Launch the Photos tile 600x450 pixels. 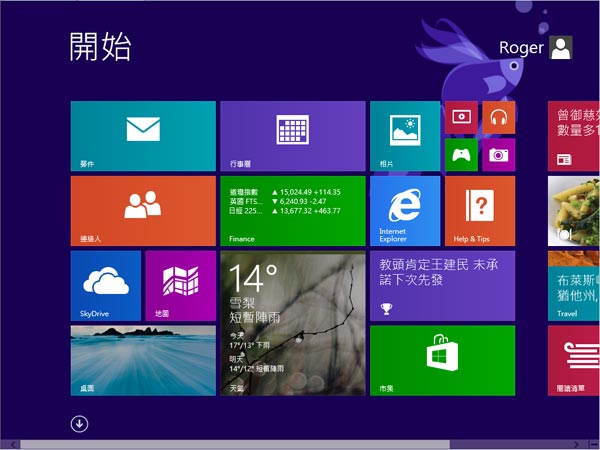(x=405, y=136)
